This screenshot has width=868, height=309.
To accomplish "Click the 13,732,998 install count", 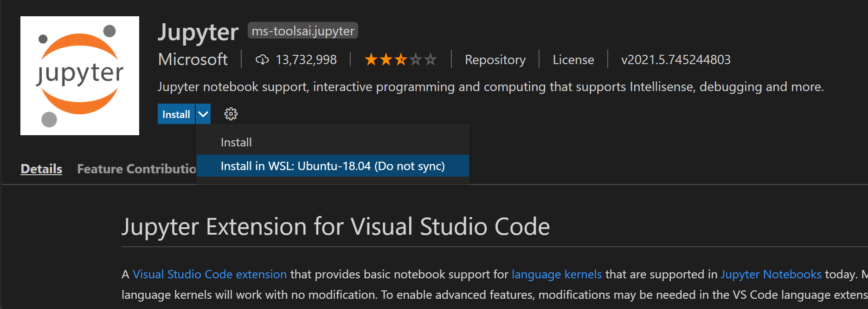I will (x=306, y=59).
